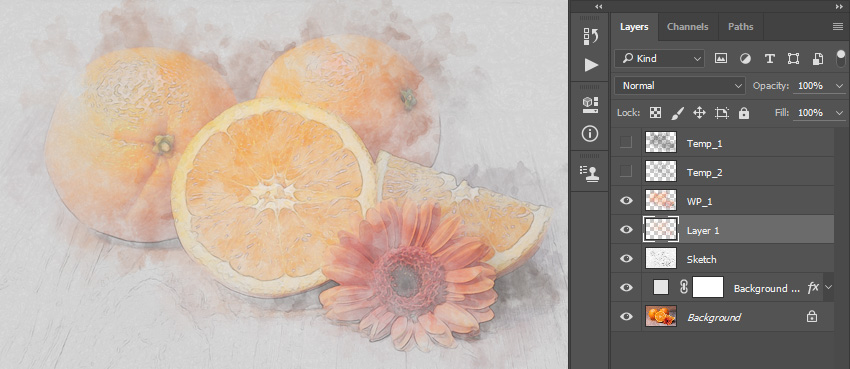
Task: Hide the WP_1 layer
Action: (x=626, y=200)
